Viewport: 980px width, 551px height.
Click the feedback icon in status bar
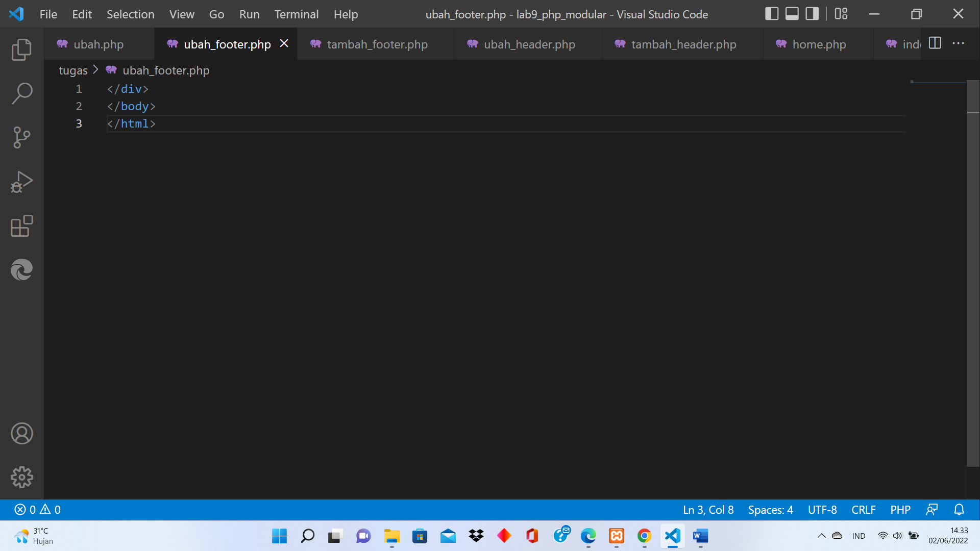coord(932,510)
